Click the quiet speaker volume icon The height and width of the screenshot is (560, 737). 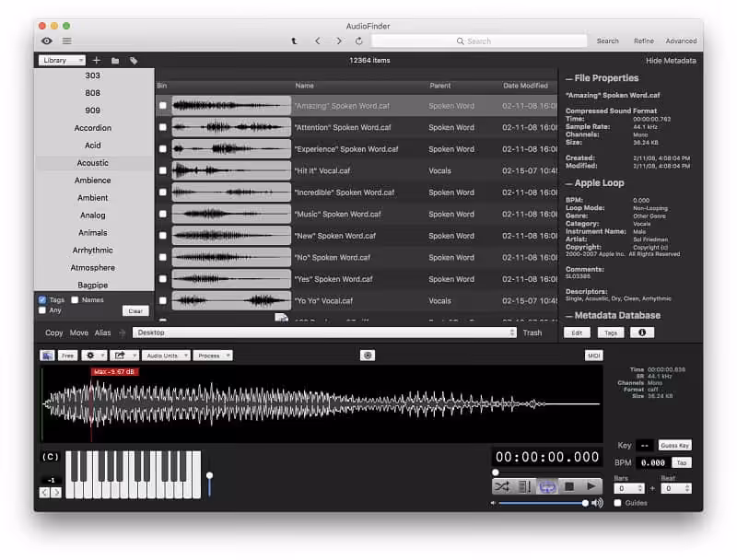[493, 503]
